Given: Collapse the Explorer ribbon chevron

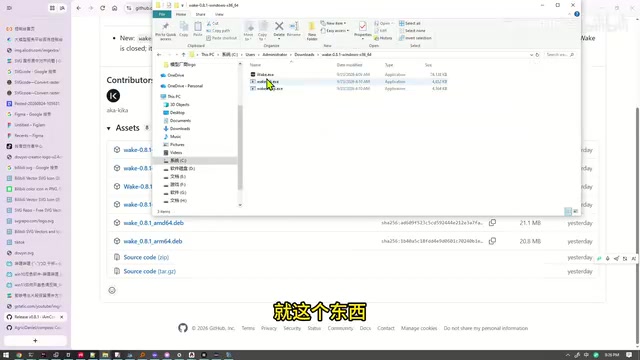Looking at the screenshot, I should (569, 14).
